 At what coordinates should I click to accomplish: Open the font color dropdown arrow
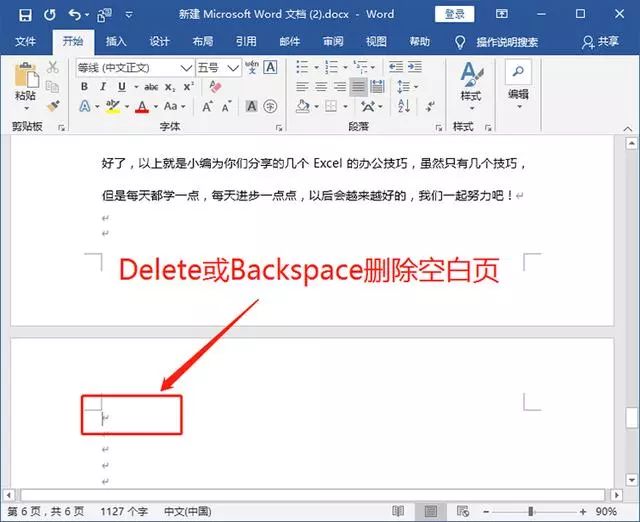tap(156, 107)
